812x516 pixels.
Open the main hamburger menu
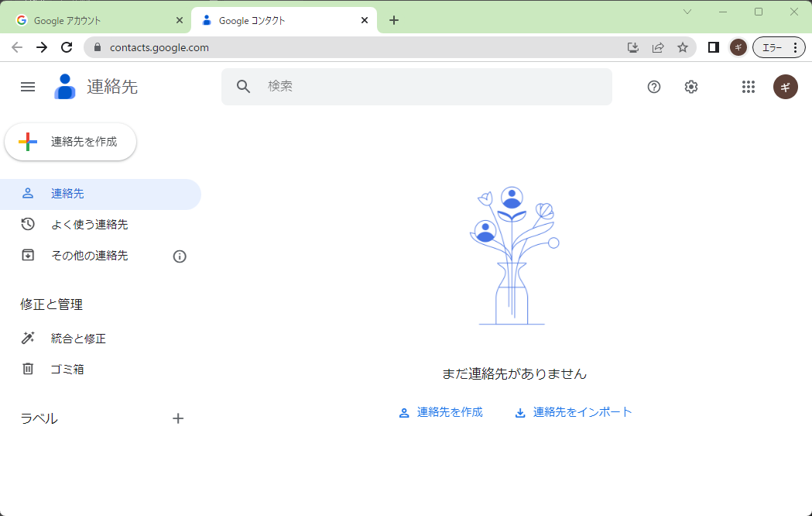tap(28, 87)
